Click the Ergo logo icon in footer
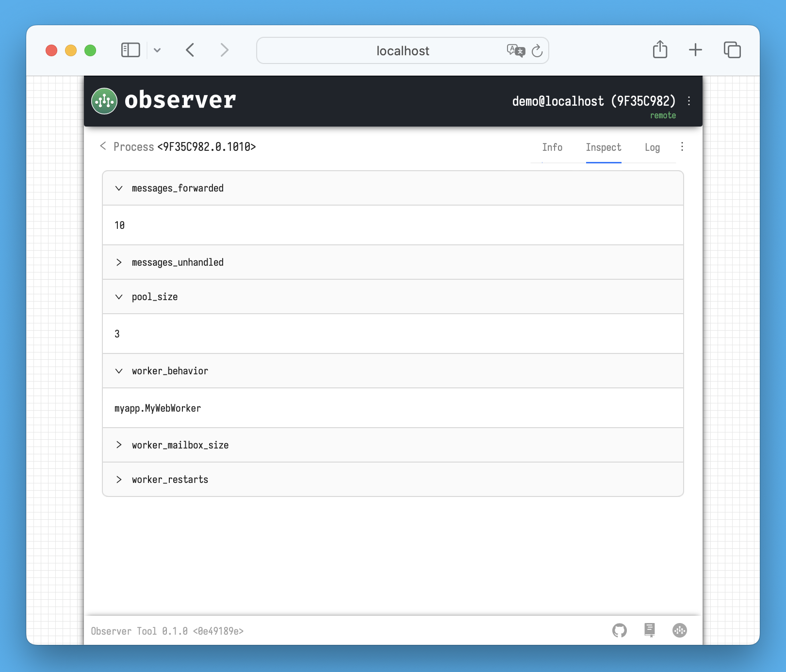 coord(679,630)
